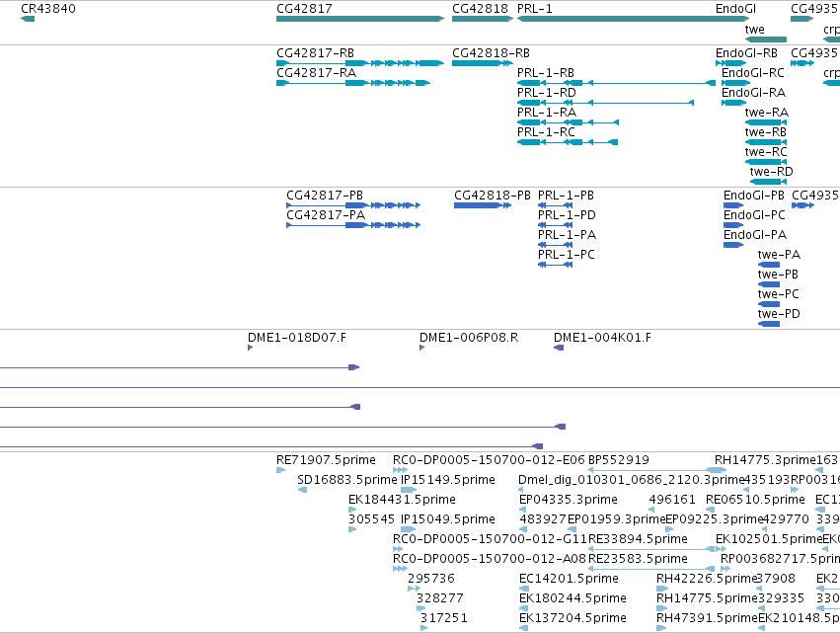Click the EP04335.3prime EST
Viewport: 840px width, 633px height.
coord(523,510)
